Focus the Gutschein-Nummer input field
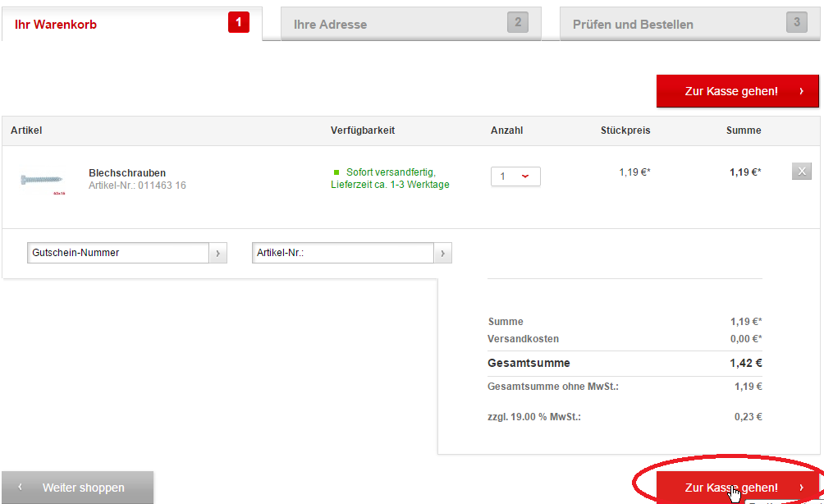The height and width of the screenshot is (504, 824). 118,253
